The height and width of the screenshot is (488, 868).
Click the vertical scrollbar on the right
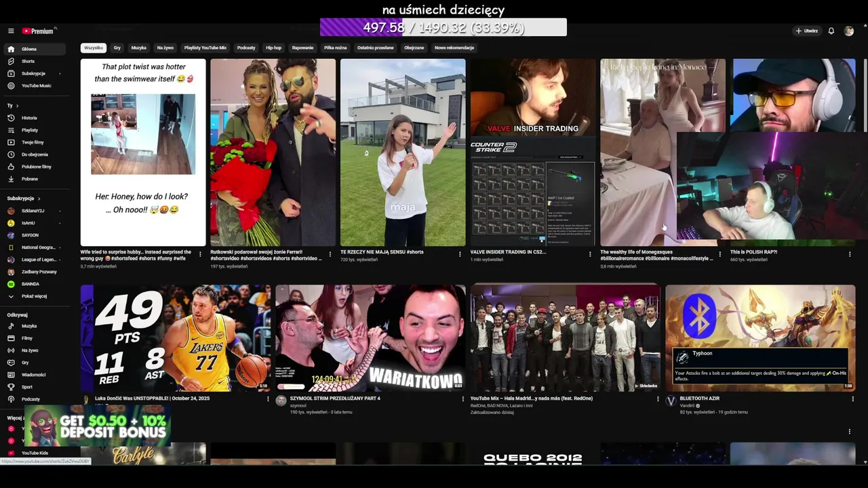tap(865, 95)
